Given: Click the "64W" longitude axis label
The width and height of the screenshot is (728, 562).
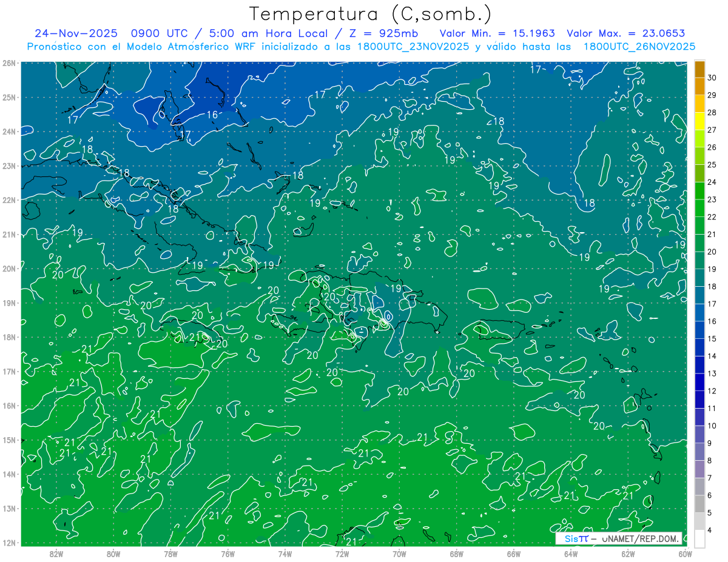Looking at the screenshot, I should pyautogui.click(x=571, y=554).
